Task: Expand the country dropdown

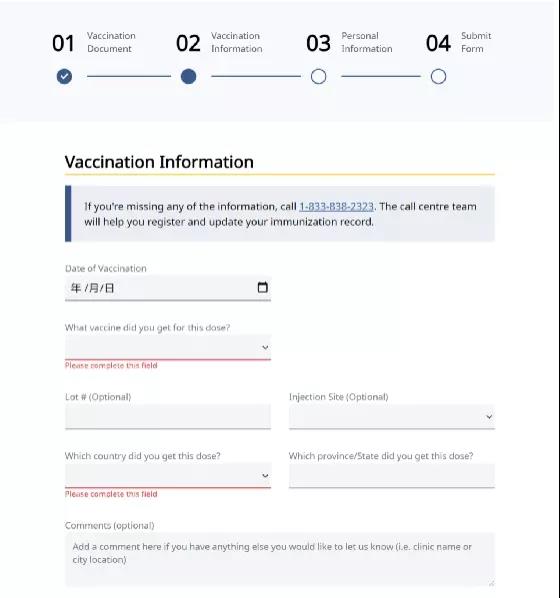Action: [168, 476]
